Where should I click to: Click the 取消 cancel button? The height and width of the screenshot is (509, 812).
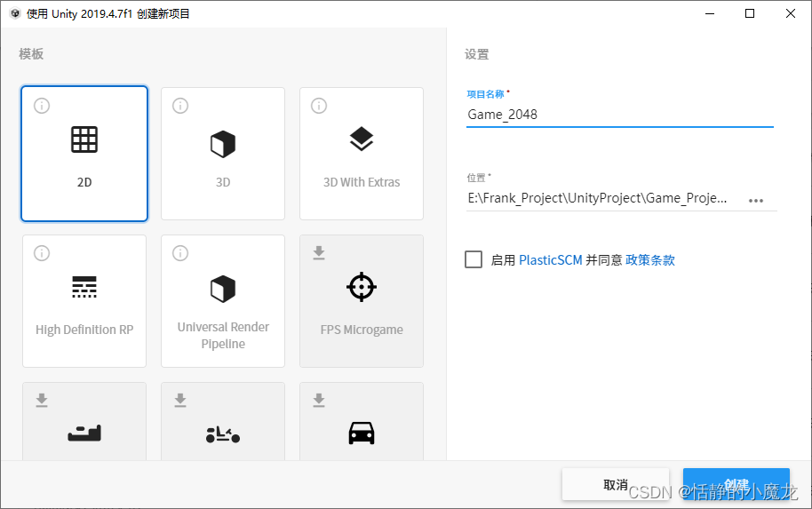[615, 485]
